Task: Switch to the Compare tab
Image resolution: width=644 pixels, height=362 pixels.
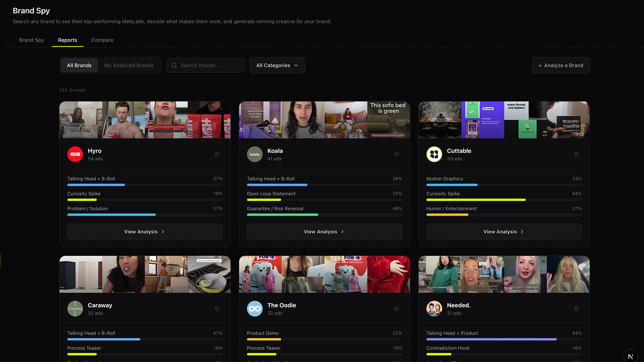Action: click(102, 40)
